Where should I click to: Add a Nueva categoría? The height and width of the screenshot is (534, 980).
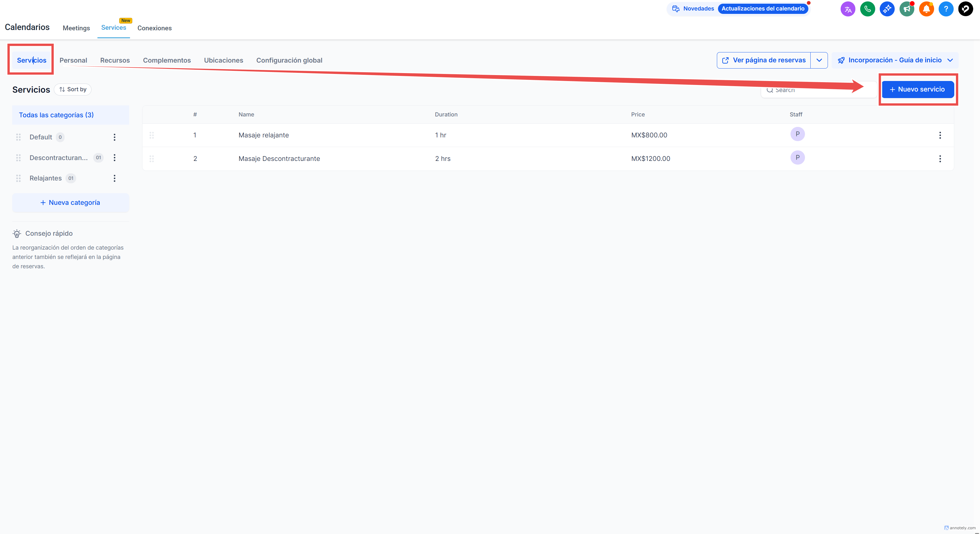(x=70, y=203)
